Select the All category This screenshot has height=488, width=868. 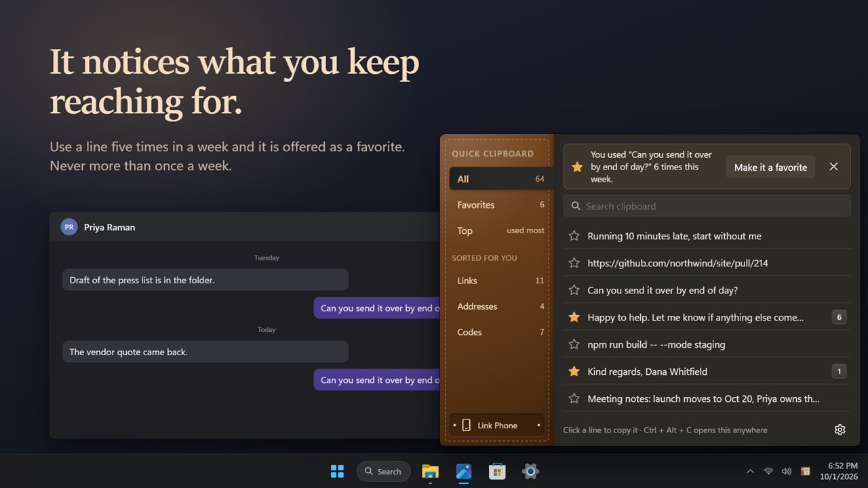(x=500, y=179)
